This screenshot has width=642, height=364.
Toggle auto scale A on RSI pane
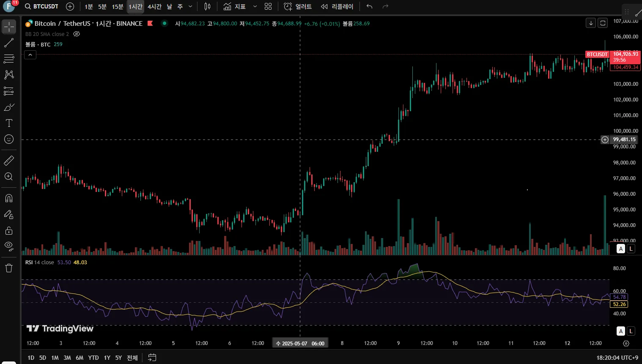(621, 331)
